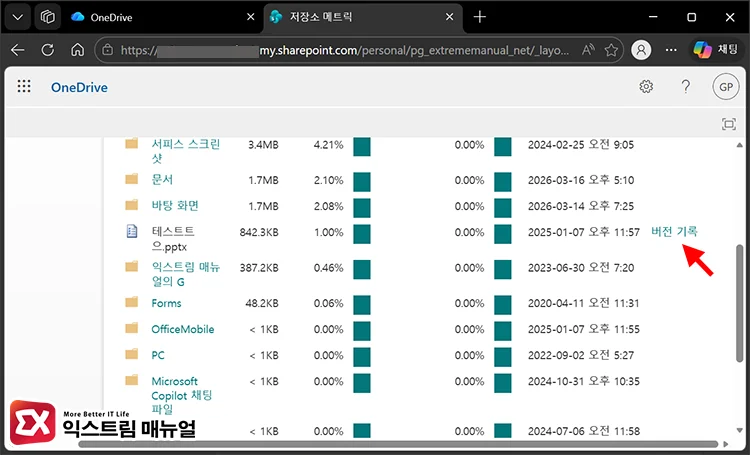Click the horizontal scrollbar thumb
This screenshot has height=455, width=750.
click(398, 444)
